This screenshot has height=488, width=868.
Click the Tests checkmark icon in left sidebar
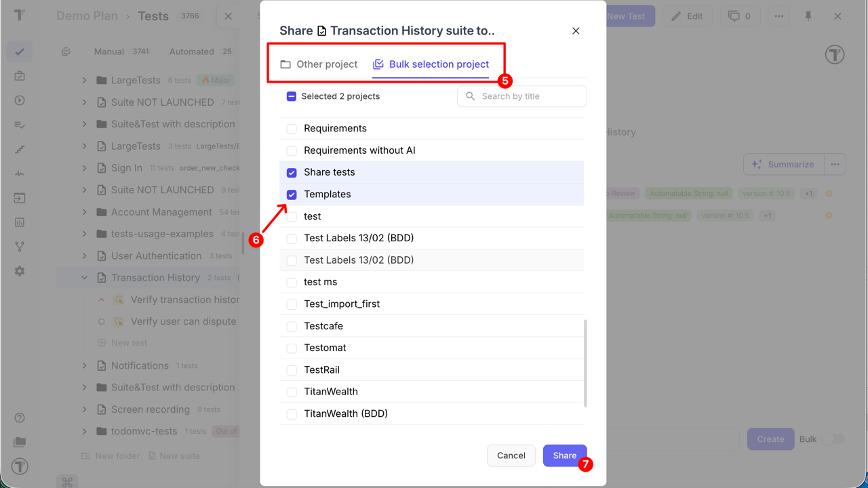coord(20,52)
